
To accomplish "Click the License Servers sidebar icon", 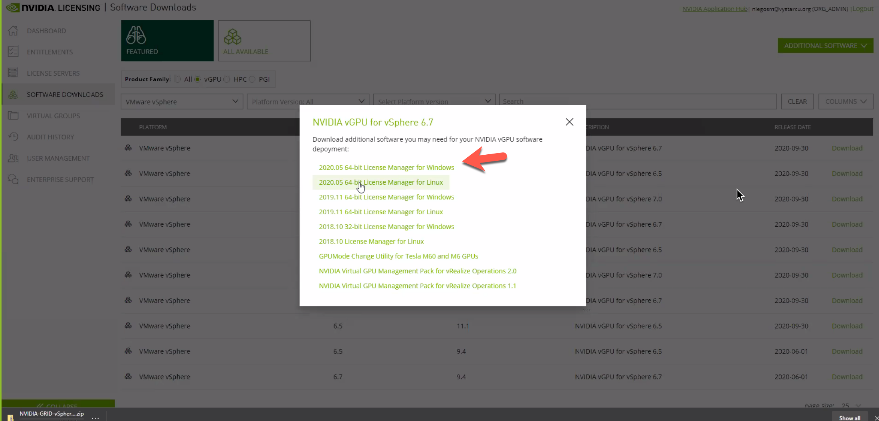I will click(x=13, y=73).
